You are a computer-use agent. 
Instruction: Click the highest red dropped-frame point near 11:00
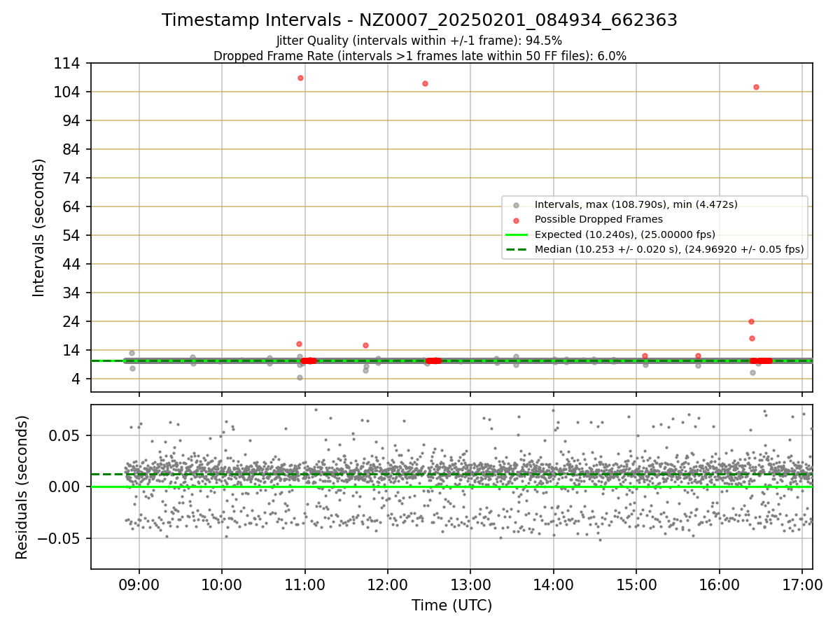click(x=300, y=78)
